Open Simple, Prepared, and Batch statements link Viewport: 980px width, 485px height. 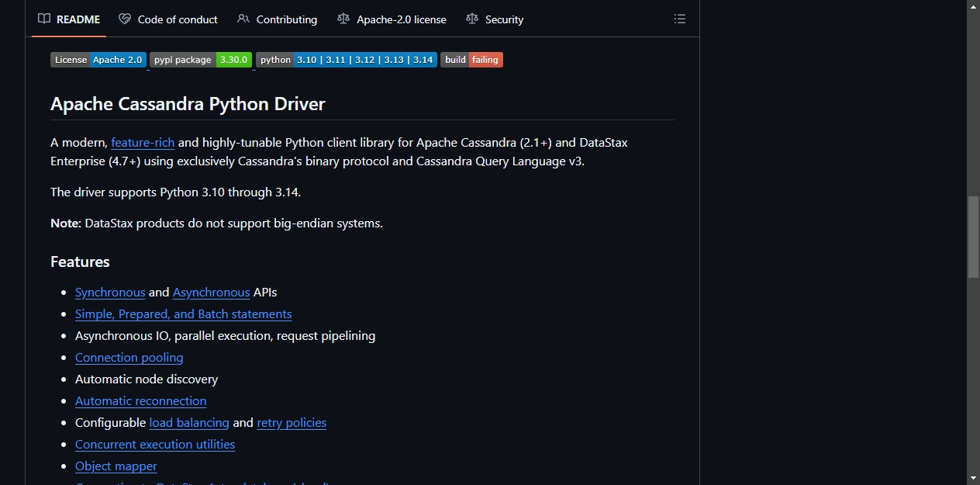[184, 314]
